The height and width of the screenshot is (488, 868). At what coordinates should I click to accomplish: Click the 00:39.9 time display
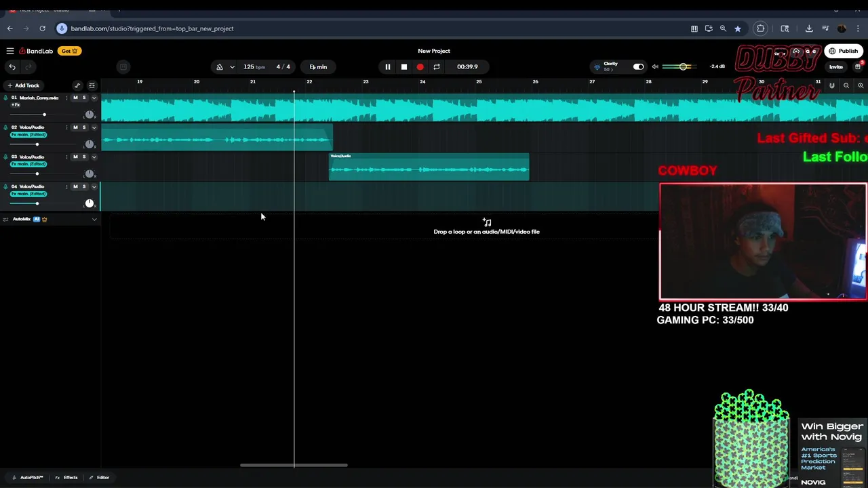[x=467, y=66]
